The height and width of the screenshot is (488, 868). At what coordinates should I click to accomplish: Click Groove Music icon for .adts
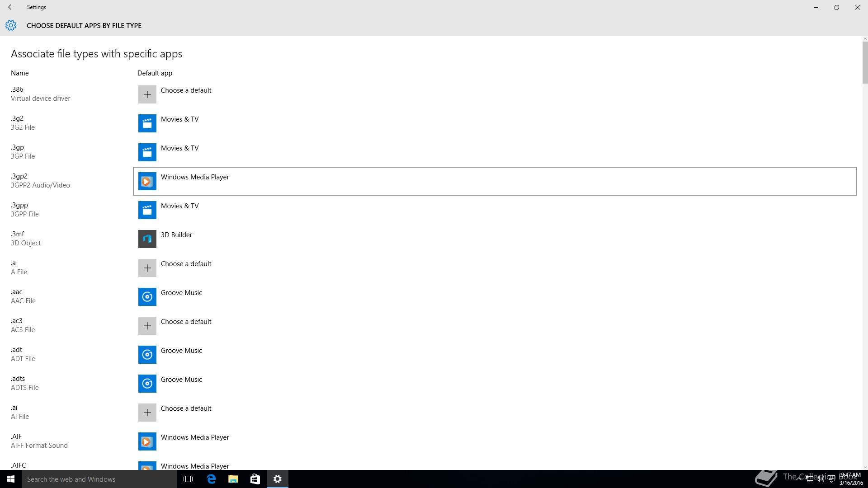tap(147, 384)
